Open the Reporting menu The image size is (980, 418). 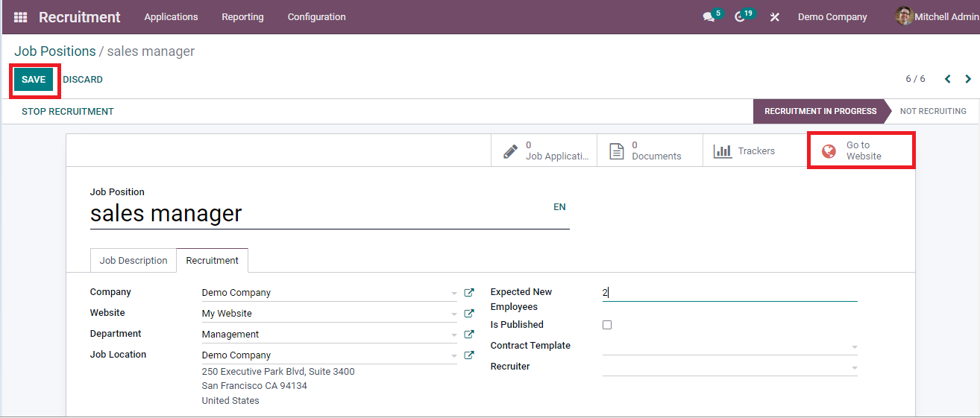tap(242, 16)
